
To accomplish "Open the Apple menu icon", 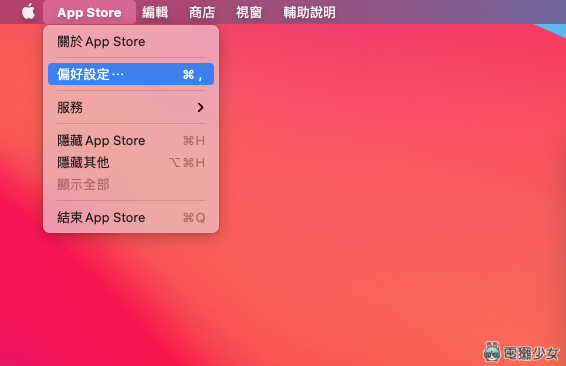I will pos(29,12).
